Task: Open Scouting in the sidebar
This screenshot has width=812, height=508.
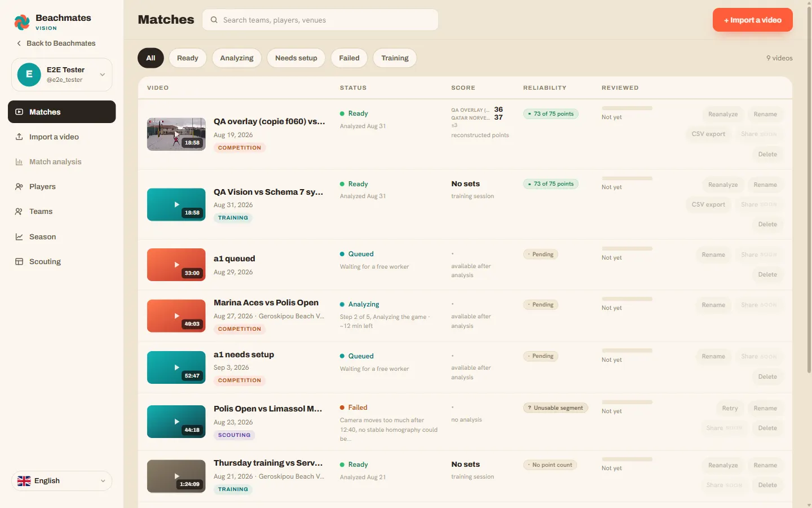Action: click(62, 261)
